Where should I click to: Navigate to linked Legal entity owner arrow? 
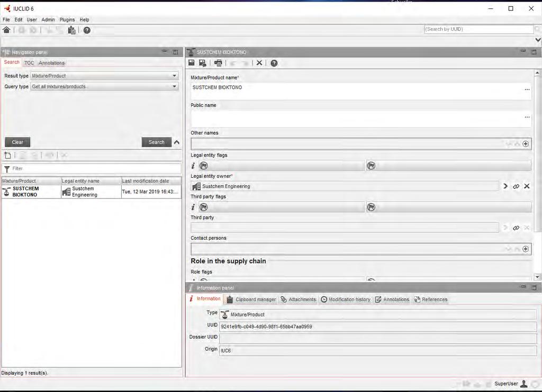505,186
